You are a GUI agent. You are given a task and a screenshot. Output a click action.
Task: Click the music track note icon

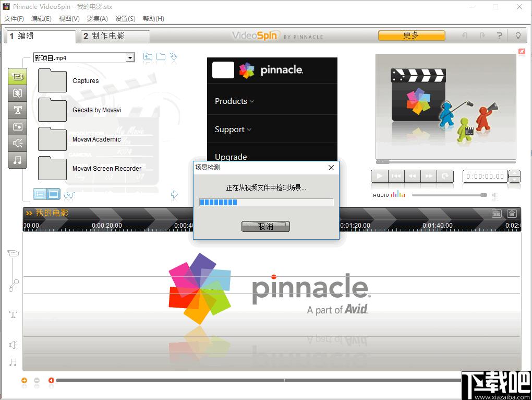pyautogui.click(x=13, y=362)
